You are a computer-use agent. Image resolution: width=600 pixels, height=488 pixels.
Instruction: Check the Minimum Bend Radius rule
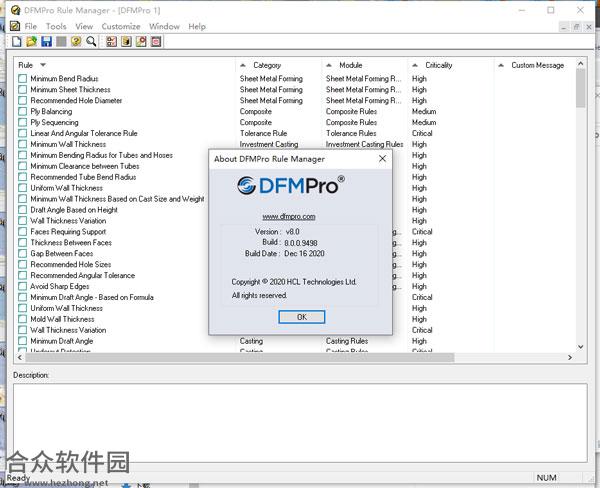23,78
